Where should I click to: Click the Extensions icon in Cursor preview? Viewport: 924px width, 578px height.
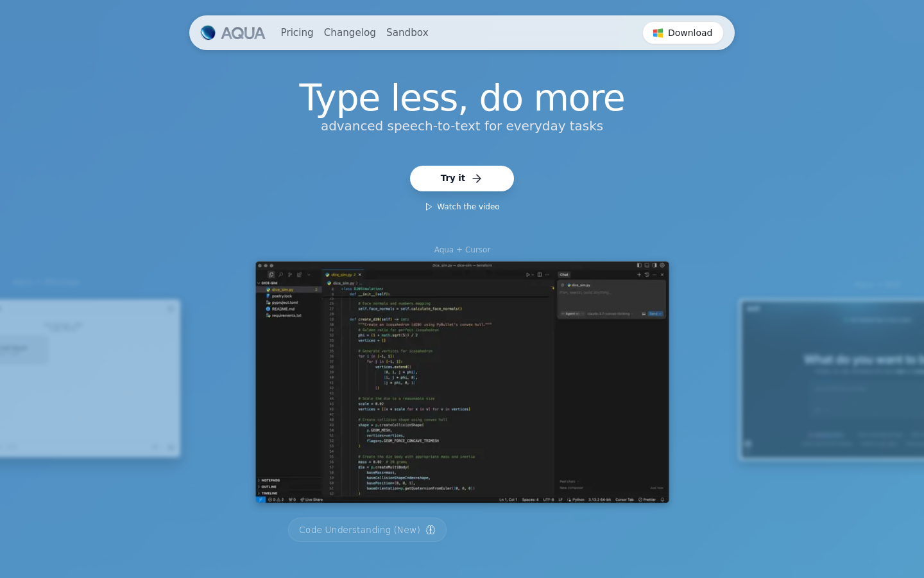(300, 274)
